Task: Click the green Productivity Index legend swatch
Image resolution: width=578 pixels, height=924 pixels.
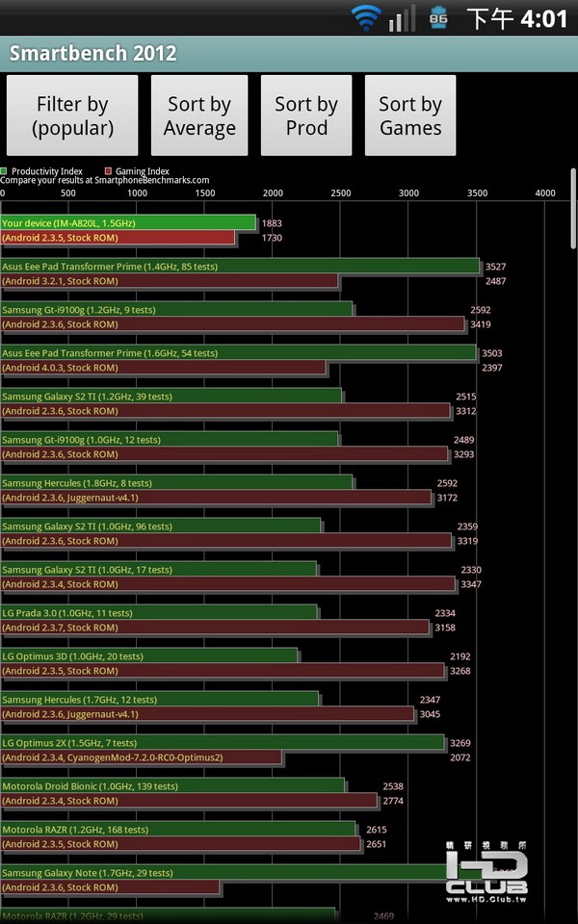Action: click(4, 171)
